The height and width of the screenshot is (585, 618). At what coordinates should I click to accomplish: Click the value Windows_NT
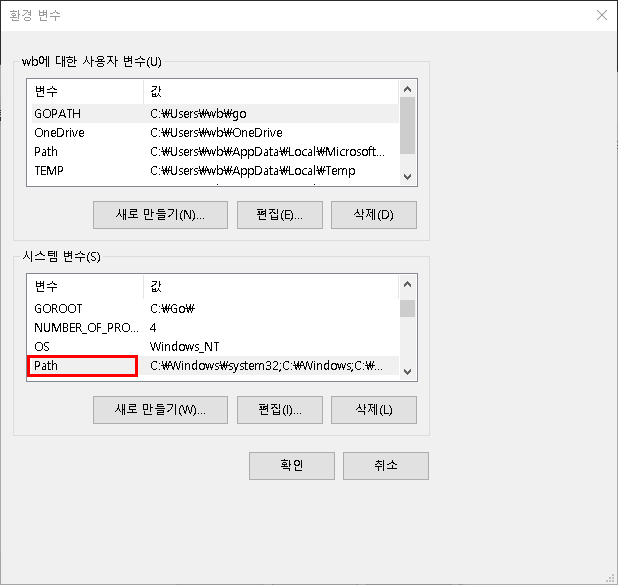click(x=184, y=347)
